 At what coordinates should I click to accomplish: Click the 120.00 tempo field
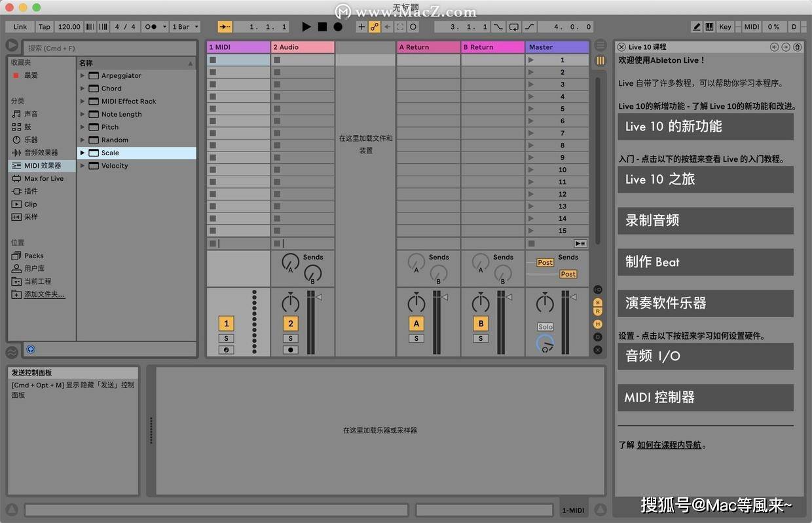(x=69, y=27)
